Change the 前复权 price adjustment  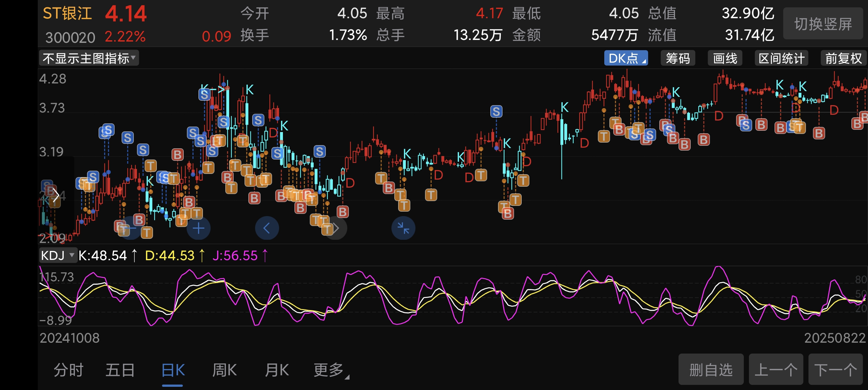click(x=843, y=58)
